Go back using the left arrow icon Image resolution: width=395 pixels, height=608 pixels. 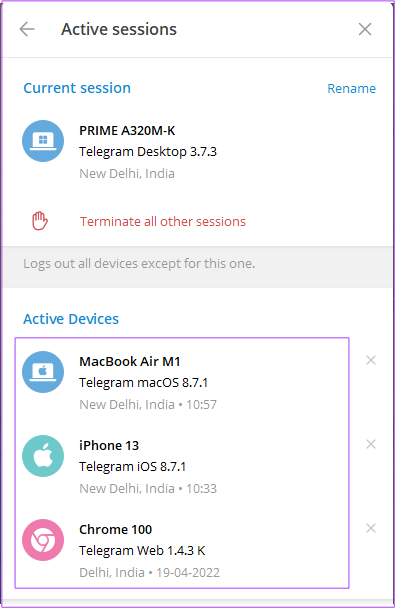pos(27,29)
